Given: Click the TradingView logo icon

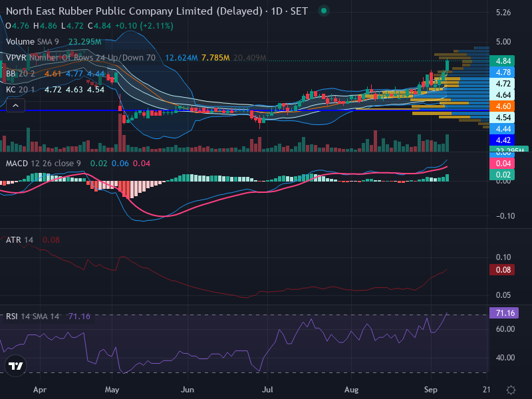Looking at the screenshot, I should point(15,366).
